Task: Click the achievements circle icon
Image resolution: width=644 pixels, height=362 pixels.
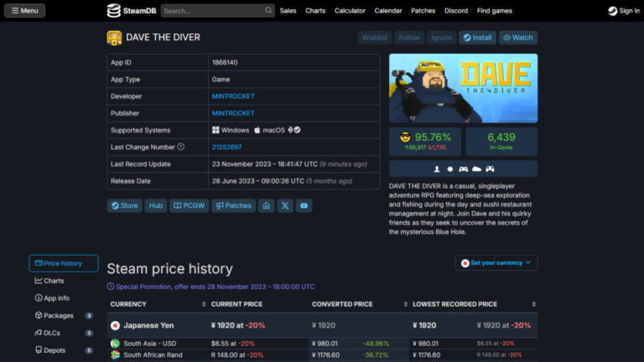Action: click(449, 168)
